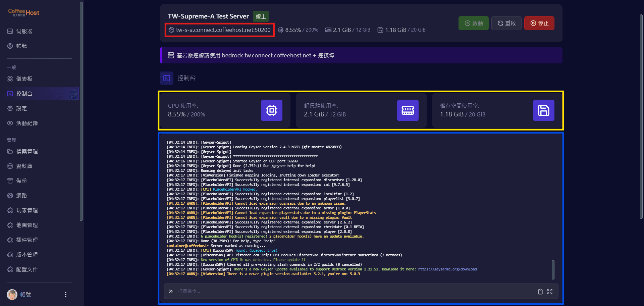Click the 啟動 start server button
644x306 pixels.
(474, 23)
